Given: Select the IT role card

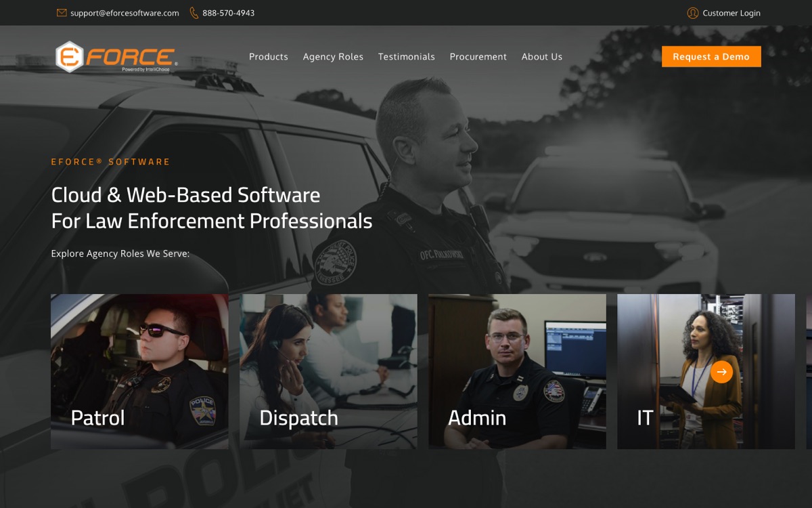Looking at the screenshot, I should 706,371.
